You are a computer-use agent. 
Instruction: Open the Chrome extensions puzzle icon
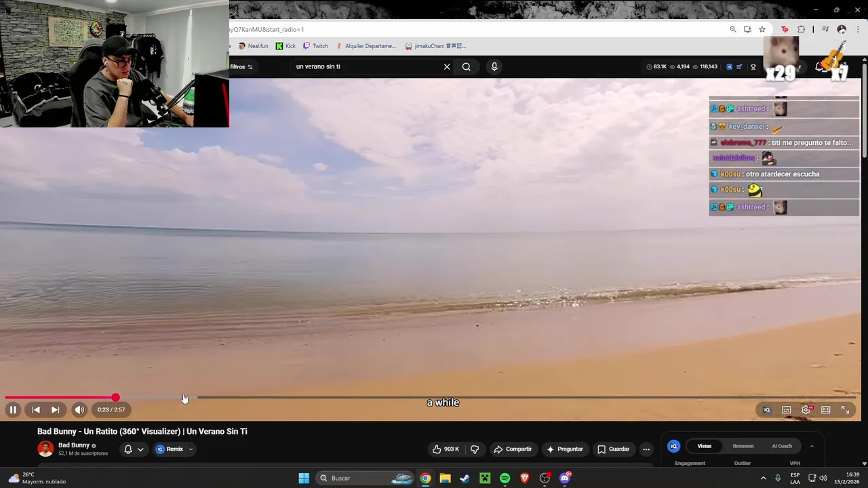point(802,29)
